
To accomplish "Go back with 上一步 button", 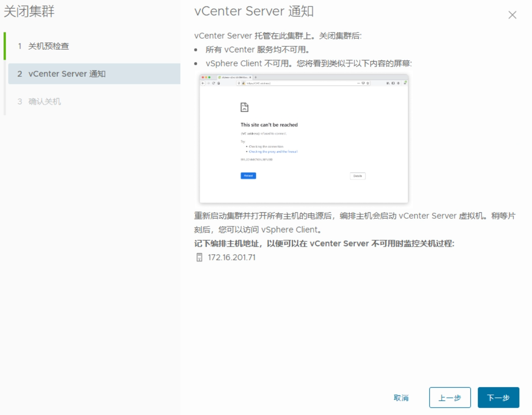I will pos(450,398).
